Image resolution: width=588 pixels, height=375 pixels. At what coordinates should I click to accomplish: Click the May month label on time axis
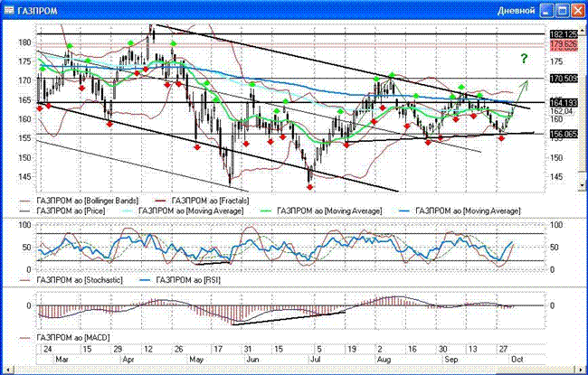[x=196, y=360]
